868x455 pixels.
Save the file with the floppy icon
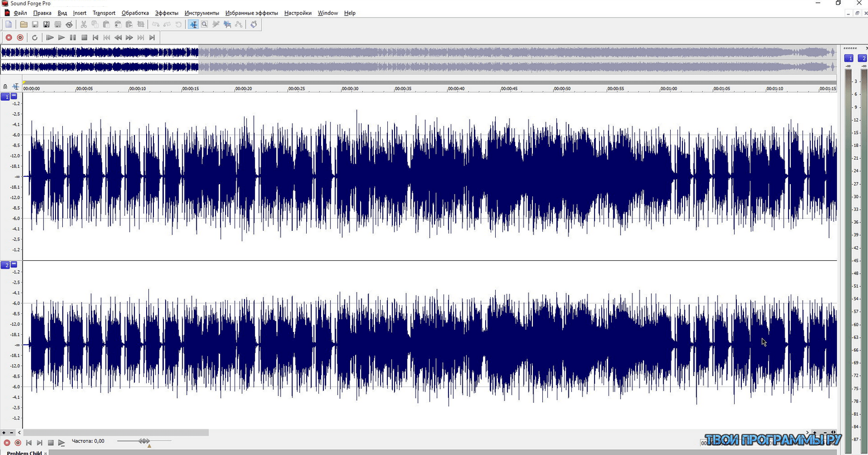35,24
